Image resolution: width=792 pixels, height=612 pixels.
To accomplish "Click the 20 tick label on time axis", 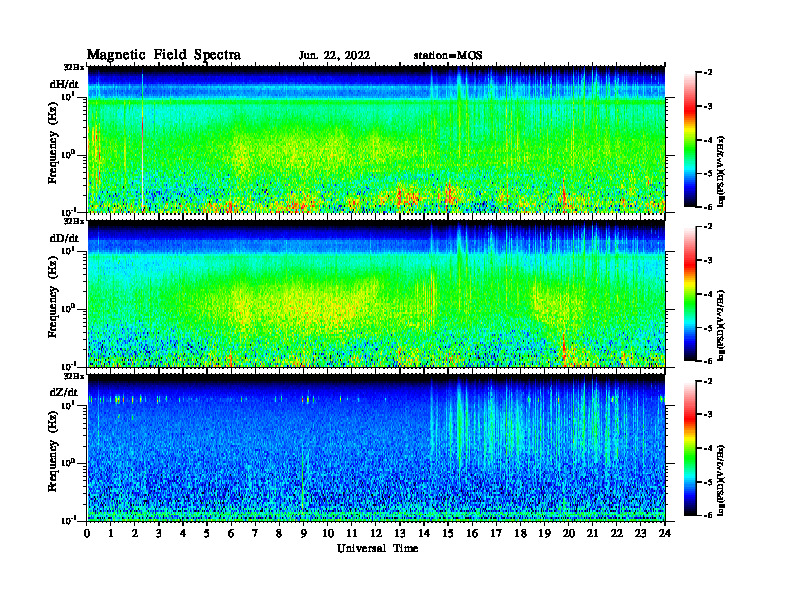I will pos(569,534).
